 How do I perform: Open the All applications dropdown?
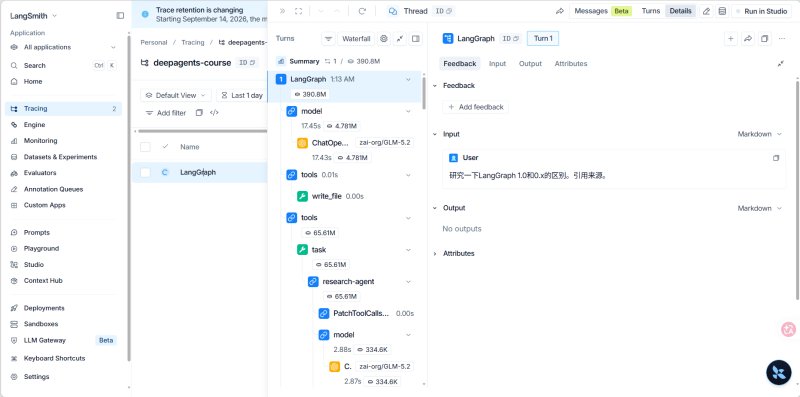coord(63,47)
